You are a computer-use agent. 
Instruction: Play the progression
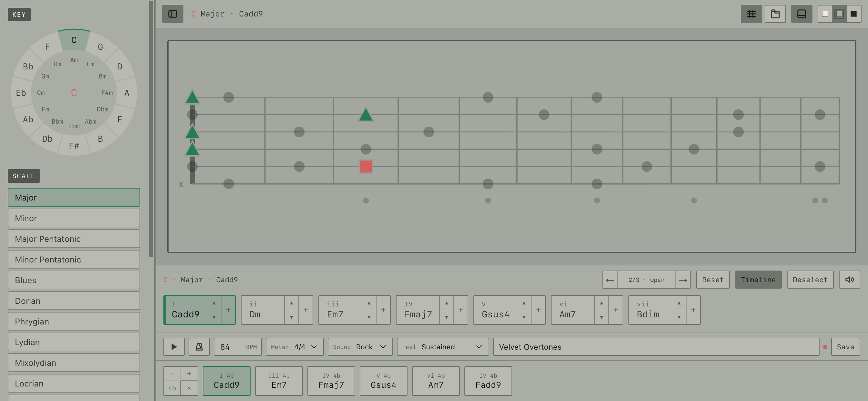(x=174, y=347)
